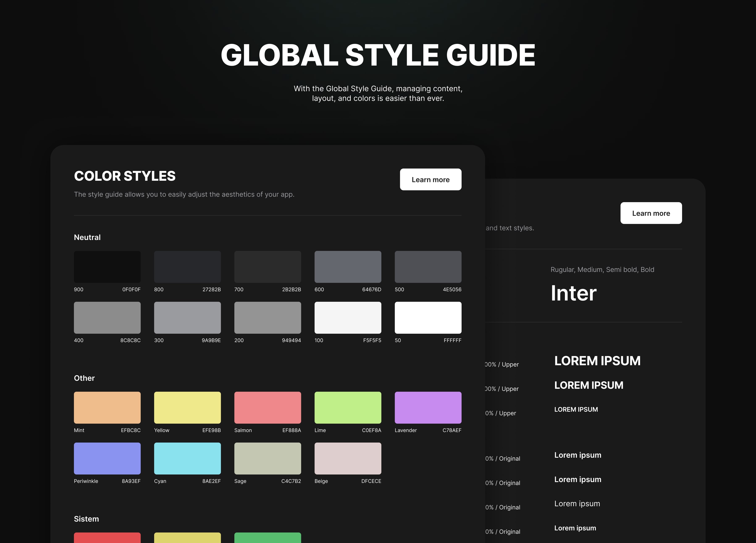Select the Beige color swatch DFCECE
The height and width of the screenshot is (543, 756).
tap(348, 458)
